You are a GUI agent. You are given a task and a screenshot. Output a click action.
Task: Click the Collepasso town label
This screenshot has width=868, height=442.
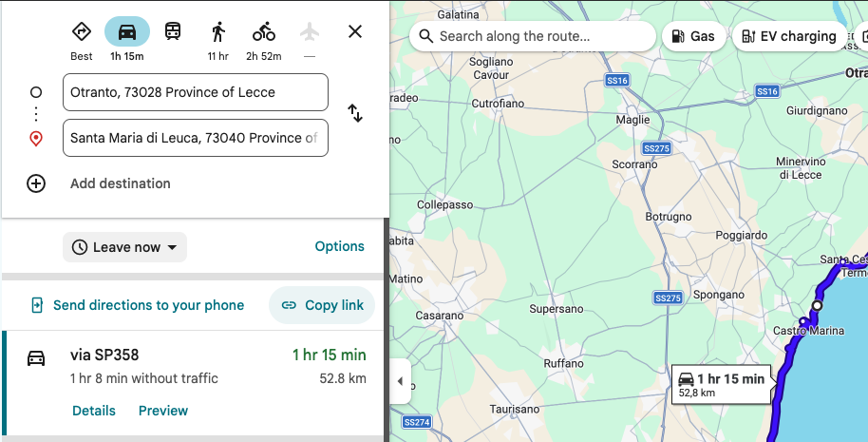pos(445,204)
